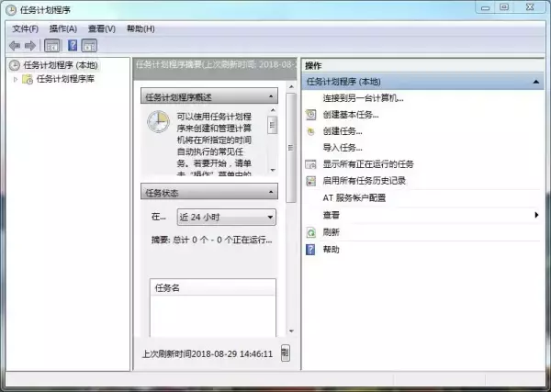551x392 pixels.
Task: Open the 近 24 小时 dropdown
Action: click(x=226, y=217)
